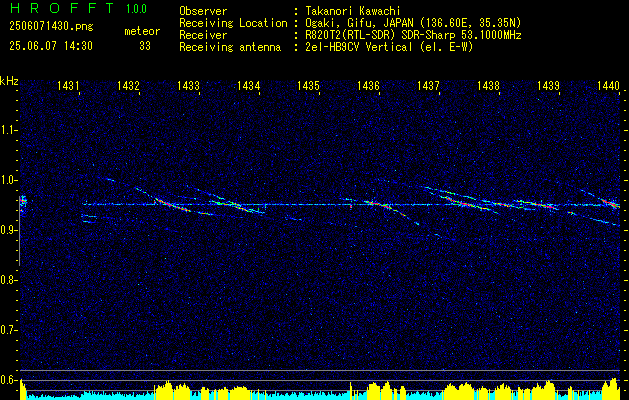Click the 1432 time axis marker
629x400 pixels.
coord(128,85)
